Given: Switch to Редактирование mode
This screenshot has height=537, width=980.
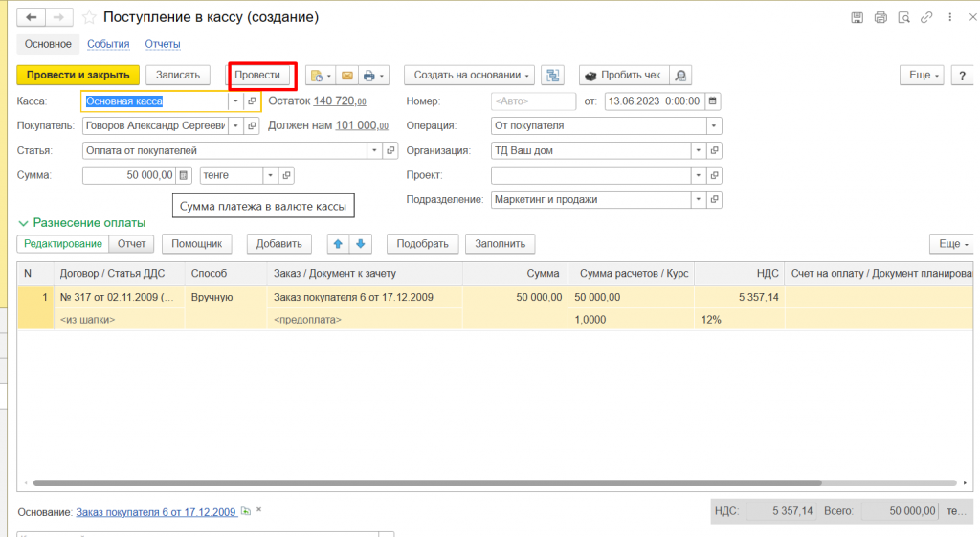Looking at the screenshot, I should tap(63, 244).
